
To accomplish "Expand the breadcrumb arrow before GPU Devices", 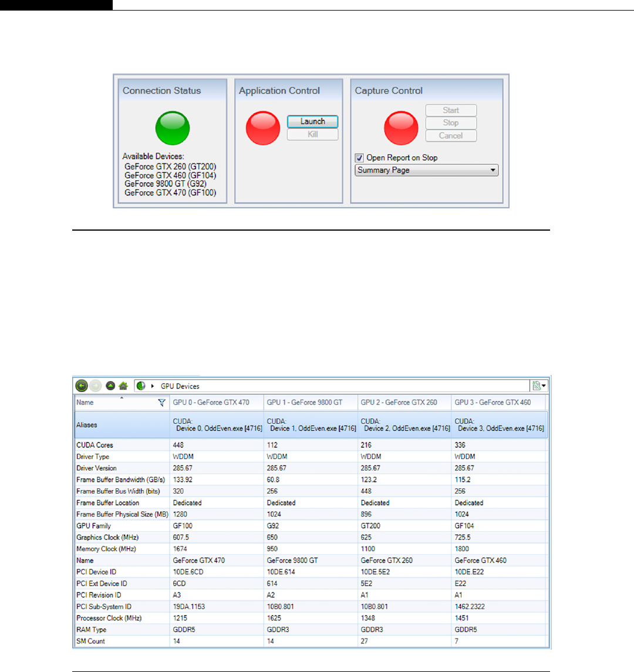I will tap(152, 386).
